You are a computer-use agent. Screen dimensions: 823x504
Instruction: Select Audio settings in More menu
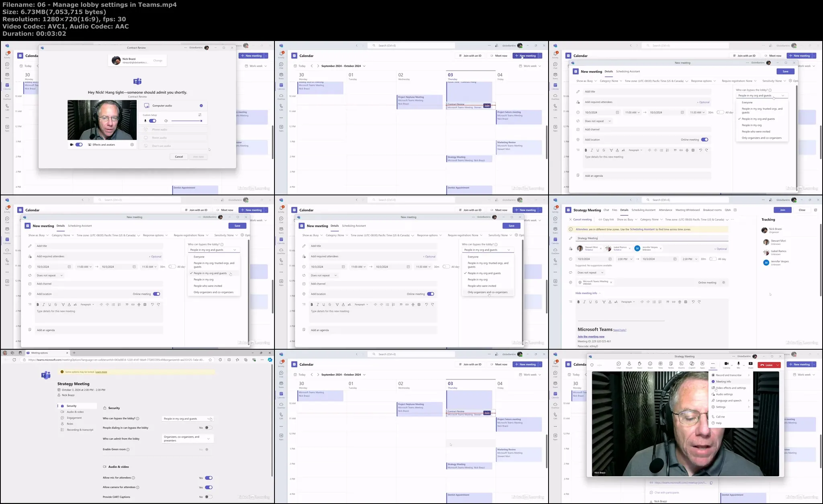730,394
